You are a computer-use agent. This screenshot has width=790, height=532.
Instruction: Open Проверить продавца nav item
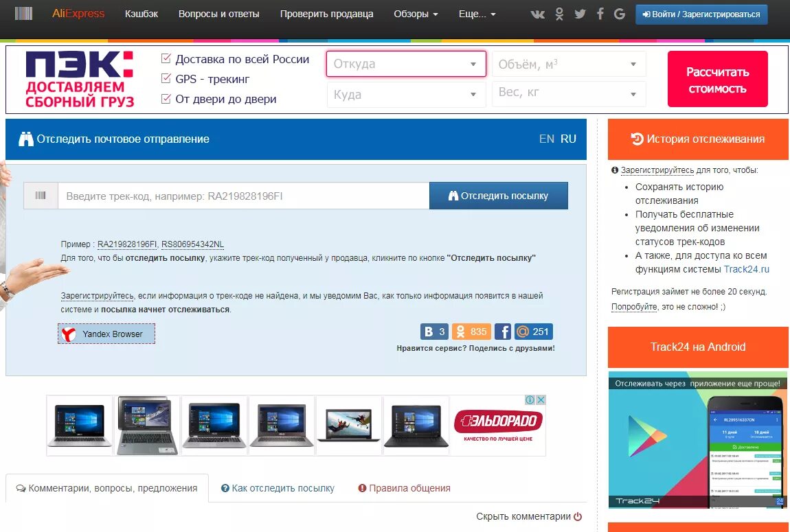326,14
